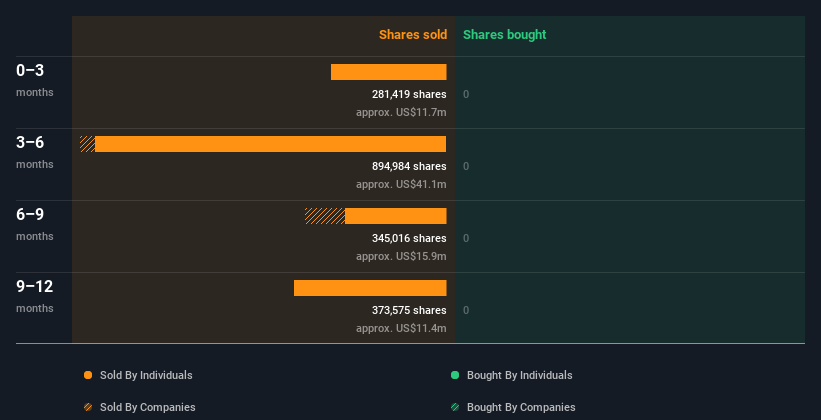Select the Bought By Individuals legend label

519,375
